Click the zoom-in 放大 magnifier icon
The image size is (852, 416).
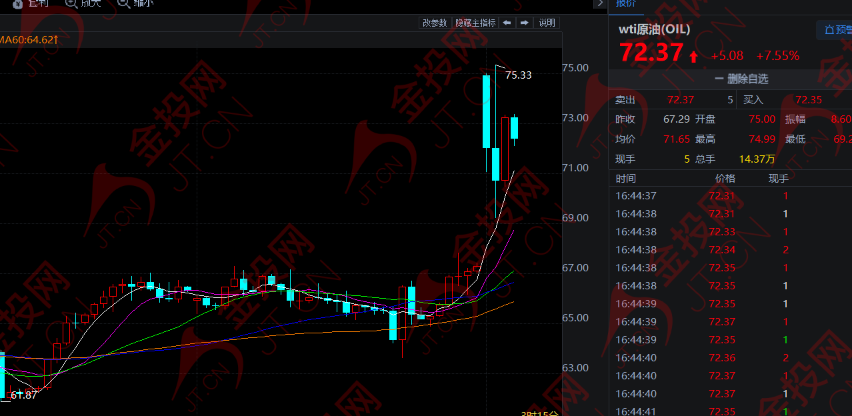coord(74,4)
